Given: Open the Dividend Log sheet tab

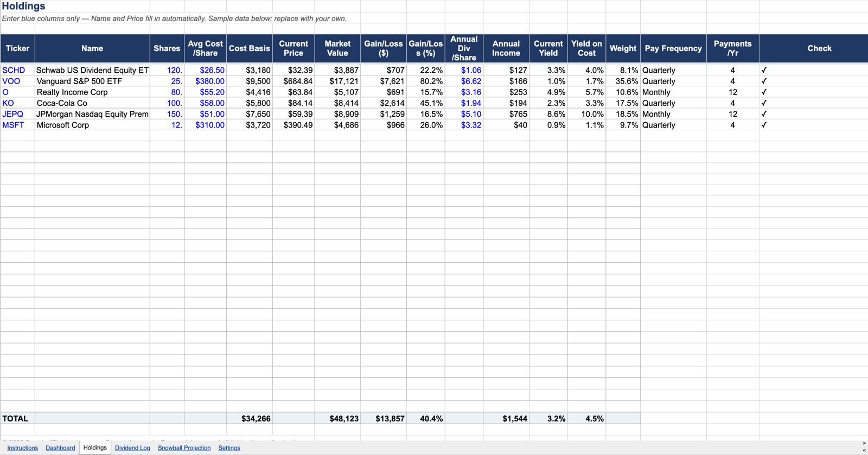Looking at the screenshot, I should tap(132, 448).
